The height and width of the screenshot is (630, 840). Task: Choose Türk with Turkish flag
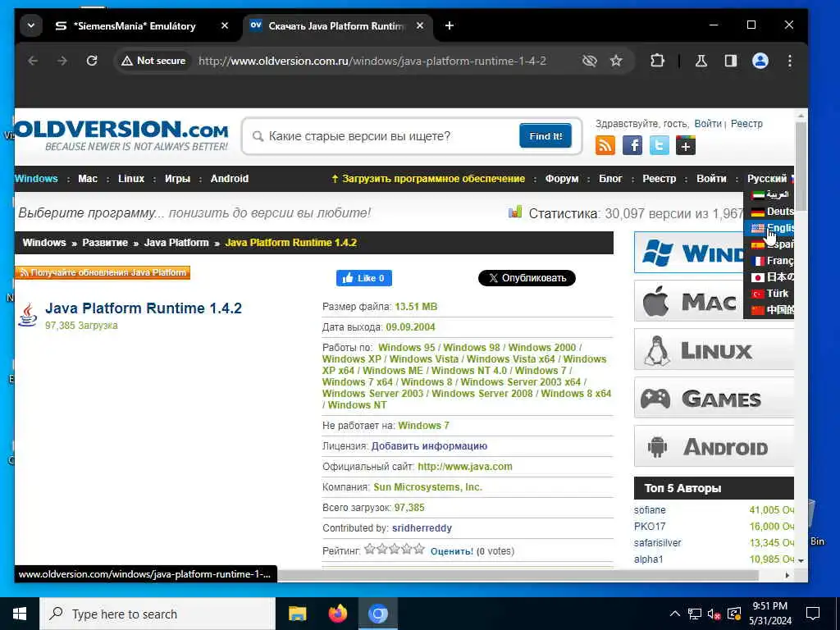point(769,294)
